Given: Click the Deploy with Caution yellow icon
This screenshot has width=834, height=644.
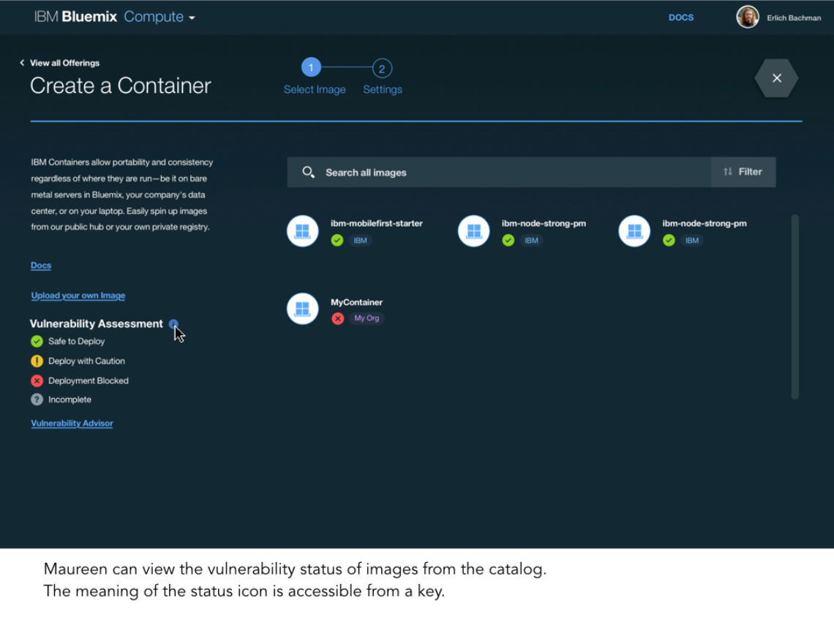Looking at the screenshot, I should tap(37, 361).
